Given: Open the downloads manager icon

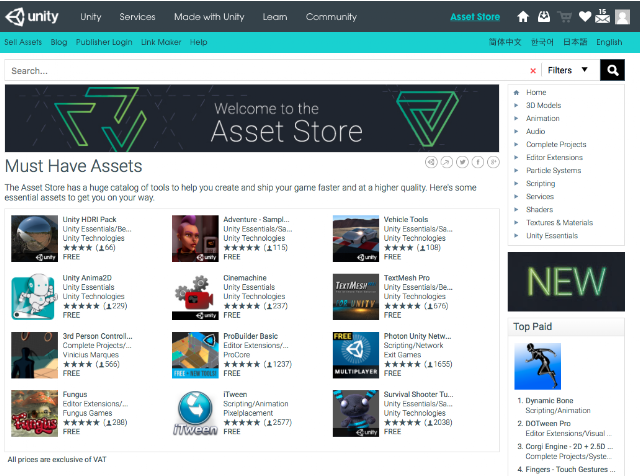Looking at the screenshot, I should (544, 17).
